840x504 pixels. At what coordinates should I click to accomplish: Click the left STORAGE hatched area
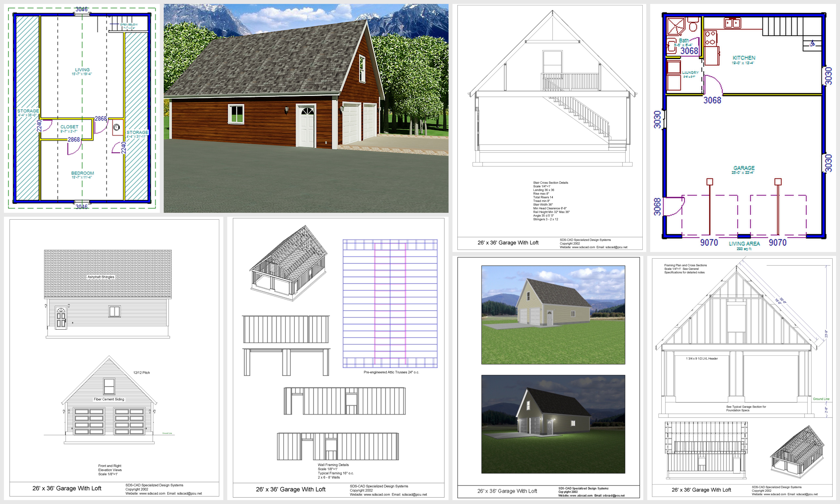coord(28,108)
